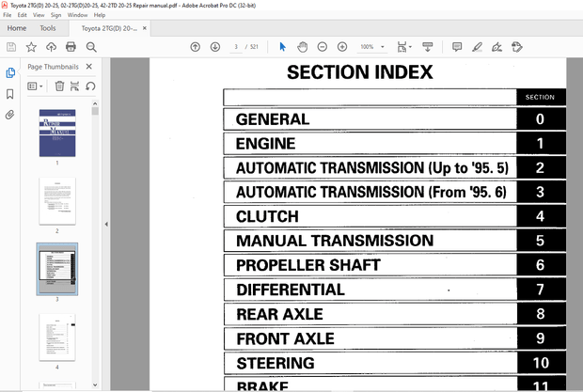Viewport: 583px width, 392px height.
Task: Switch to the Home tab
Action: click(x=17, y=28)
